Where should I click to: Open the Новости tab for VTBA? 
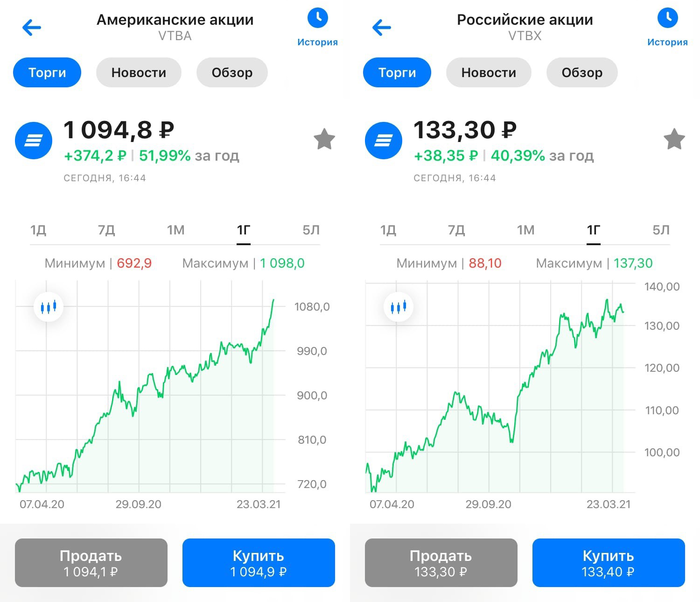(x=138, y=73)
